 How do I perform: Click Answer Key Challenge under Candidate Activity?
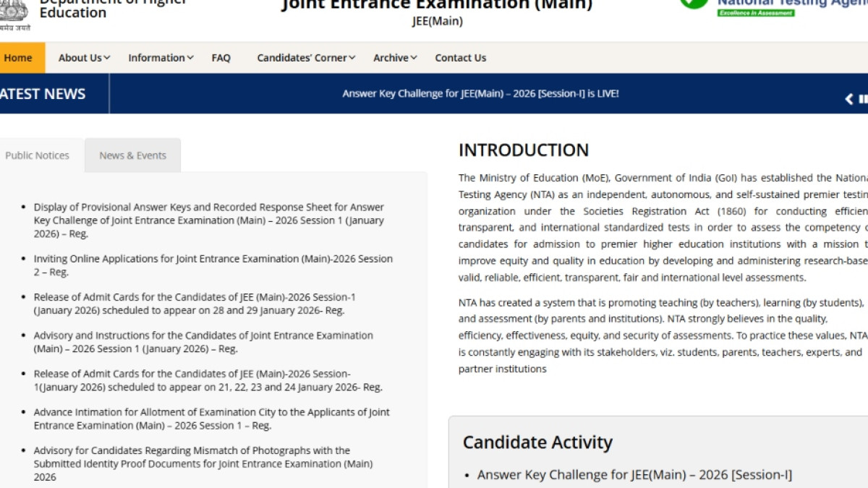(634, 475)
